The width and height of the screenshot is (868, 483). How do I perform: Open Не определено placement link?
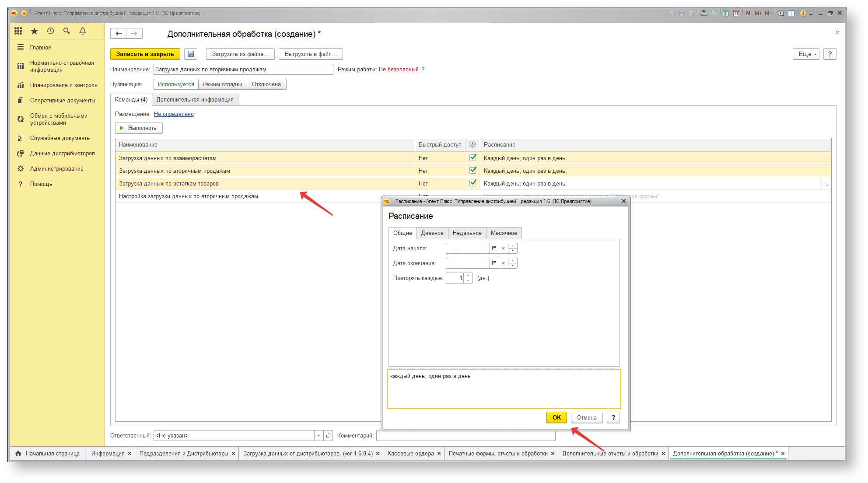tap(174, 114)
